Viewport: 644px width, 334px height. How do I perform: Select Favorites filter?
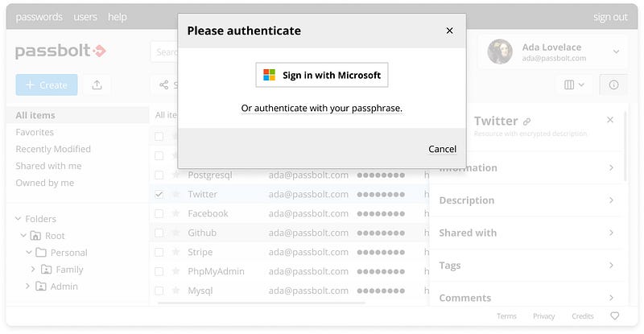pyautogui.click(x=35, y=132)
